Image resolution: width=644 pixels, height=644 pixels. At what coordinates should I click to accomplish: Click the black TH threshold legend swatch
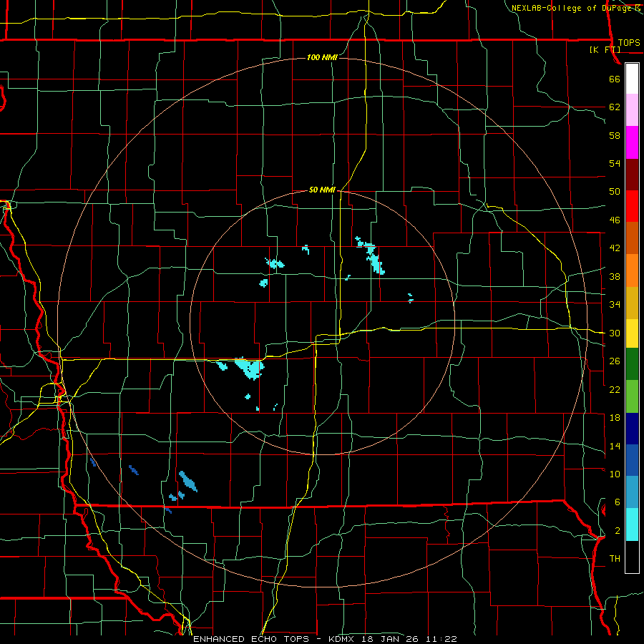tap(632, 557)
